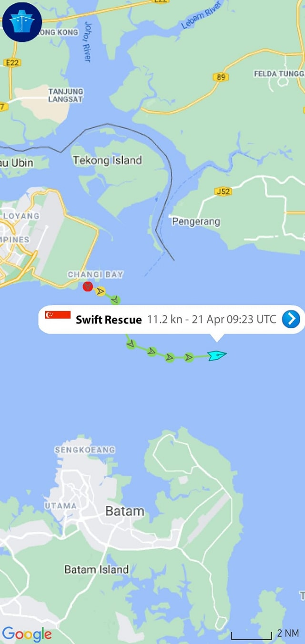Tap the Pengerang place label

pyautogui.click(x=196, y=221)
